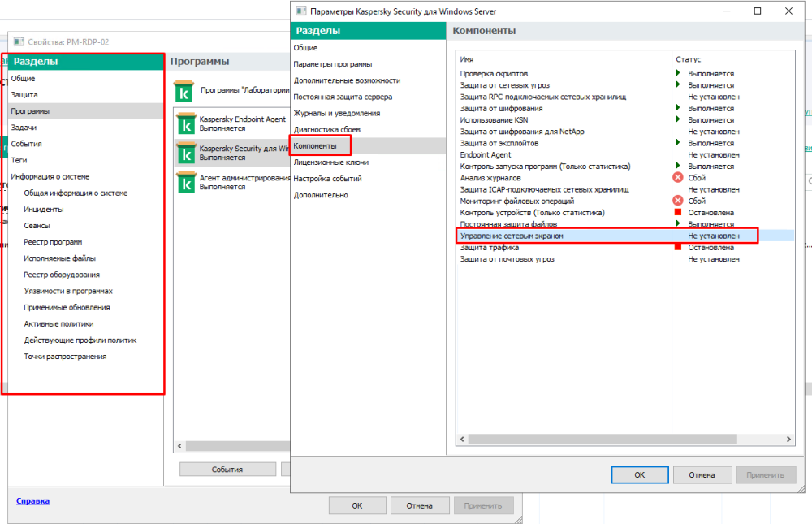Click Отмена in Свойства: PM-RDP-02 window

click(x=420, y=505)
